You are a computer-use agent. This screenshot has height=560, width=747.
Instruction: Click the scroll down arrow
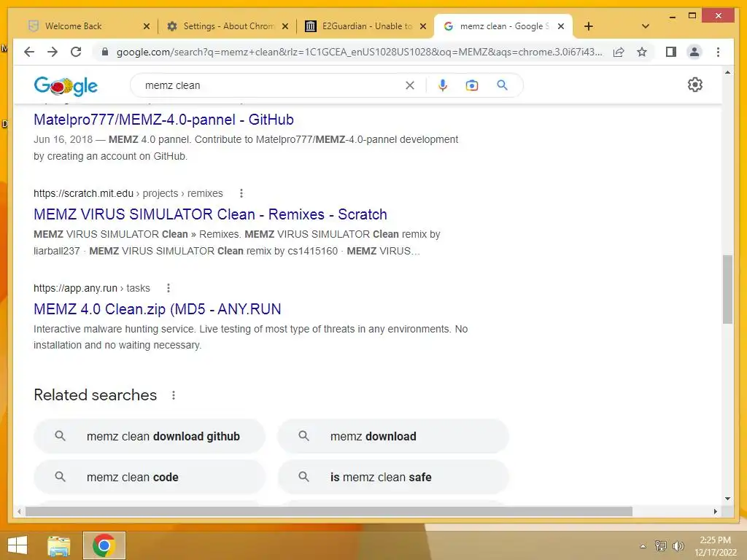pyautogui.click(x=727, y=499)
